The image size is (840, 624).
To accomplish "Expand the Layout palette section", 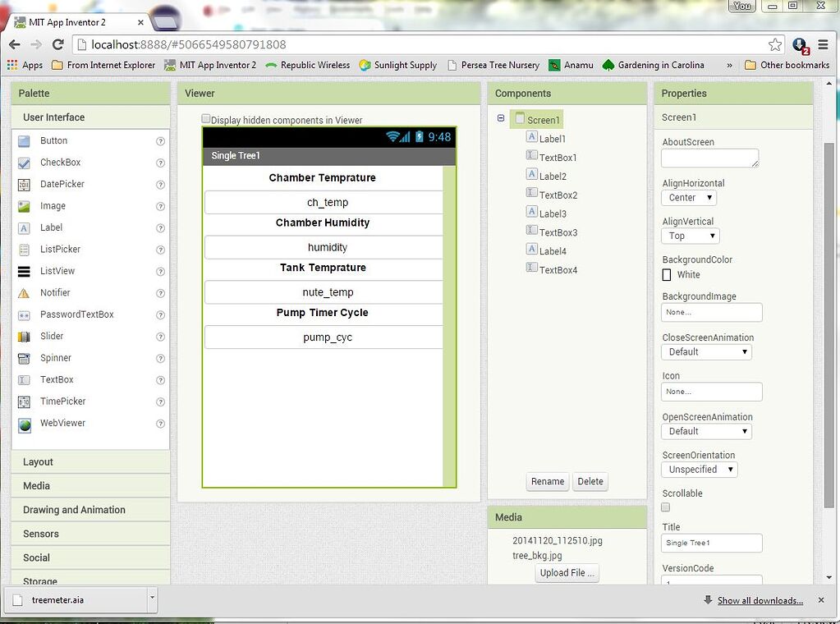I will click(38, 461).
